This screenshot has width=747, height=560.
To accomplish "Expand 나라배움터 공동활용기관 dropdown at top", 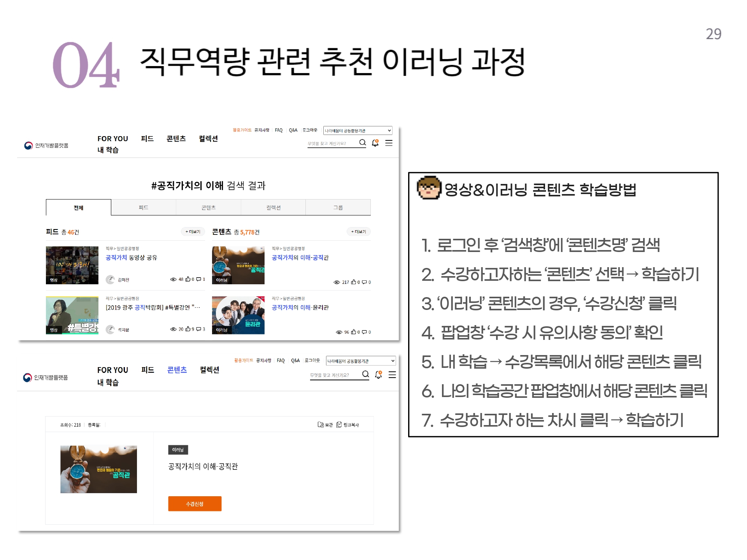I will click(358, 131).
